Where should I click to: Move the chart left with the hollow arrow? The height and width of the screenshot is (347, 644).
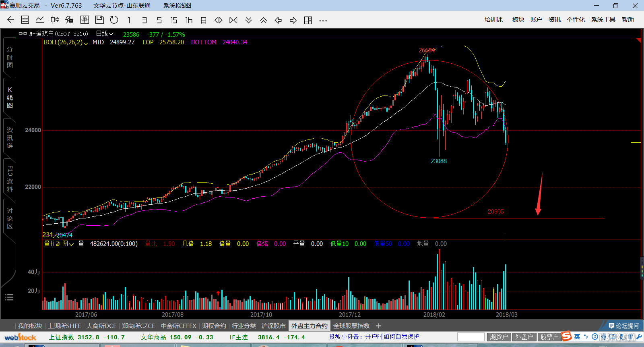pyautogui.click(x=278, y=20)
